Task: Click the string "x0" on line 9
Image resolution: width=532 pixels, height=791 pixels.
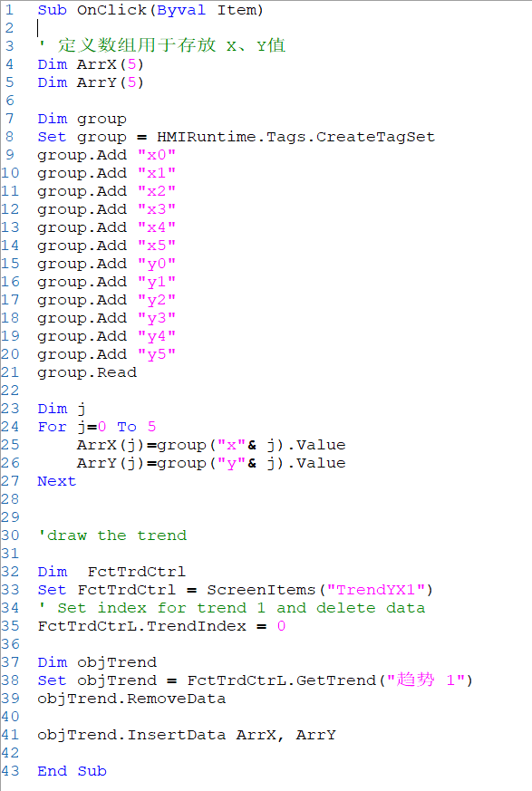Action: coord(157,155)
